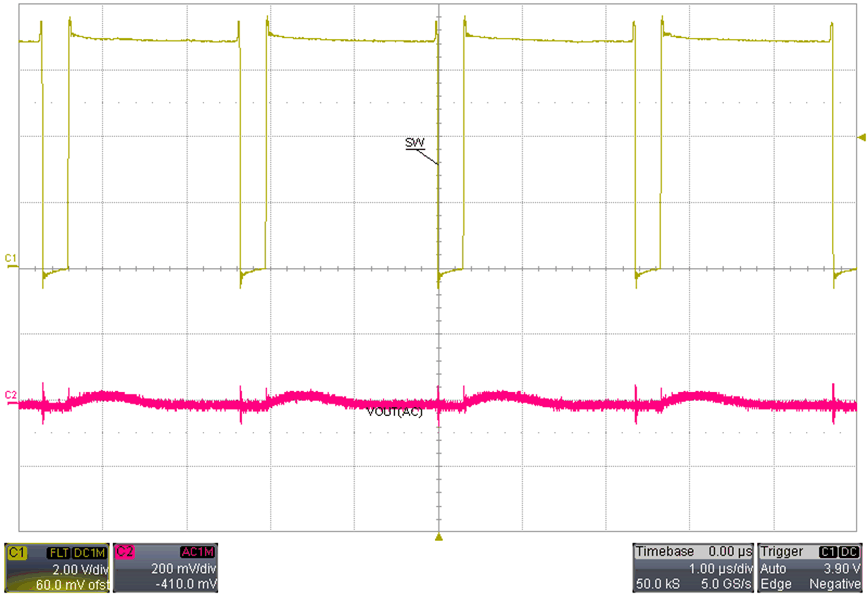The width and height of the screenshot is (868, 594).
Task: Click the trigger time position triangle
Action: 439,537
